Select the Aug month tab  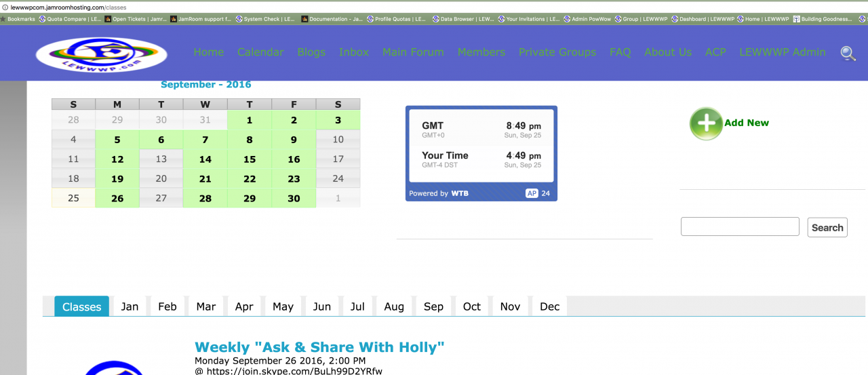394,307
